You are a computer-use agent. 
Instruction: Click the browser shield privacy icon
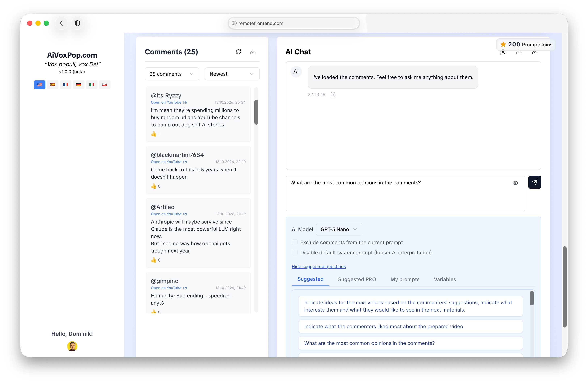point(77,23)
